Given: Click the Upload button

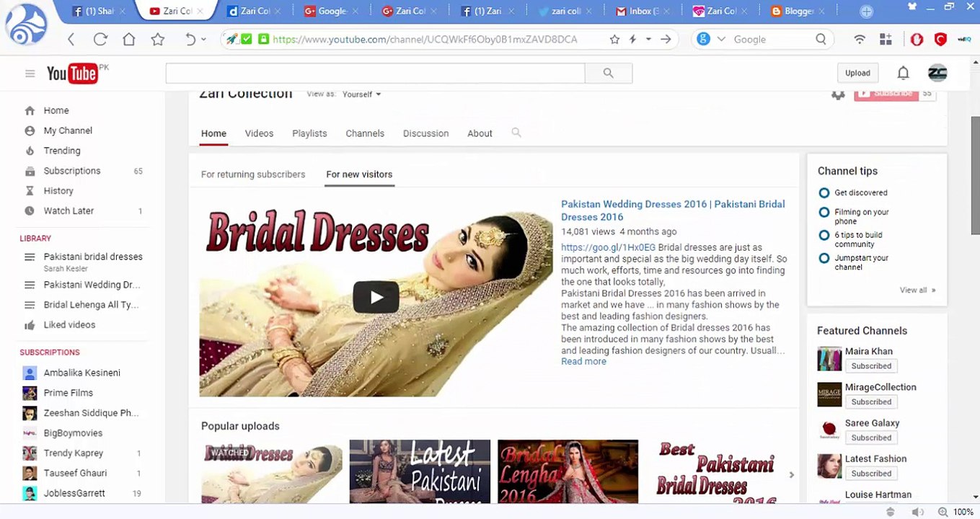Looking at the screenshot, I should pyautogui.click(x=857, y=73).
